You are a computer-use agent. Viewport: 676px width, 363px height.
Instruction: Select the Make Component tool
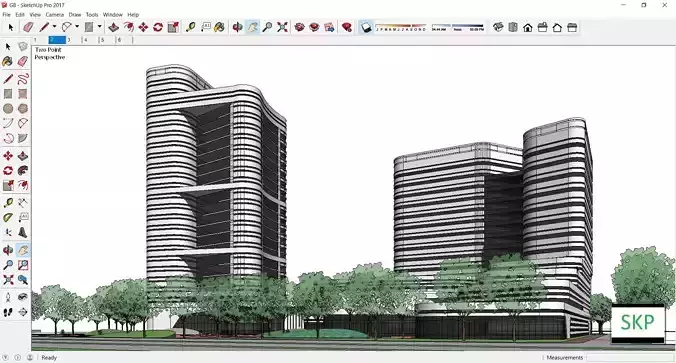23,47
